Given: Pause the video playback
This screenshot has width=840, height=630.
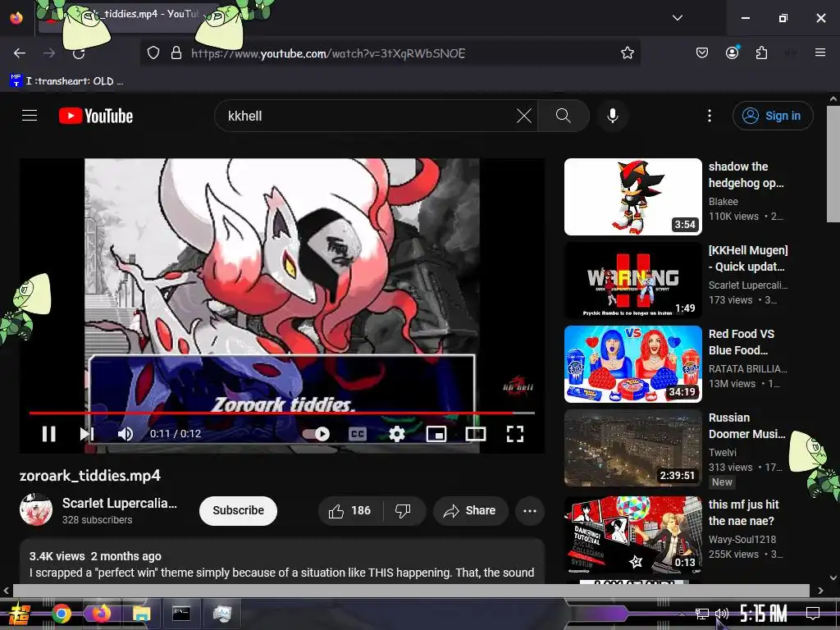Looking at the screenshot, I should [x=48, y=433].
